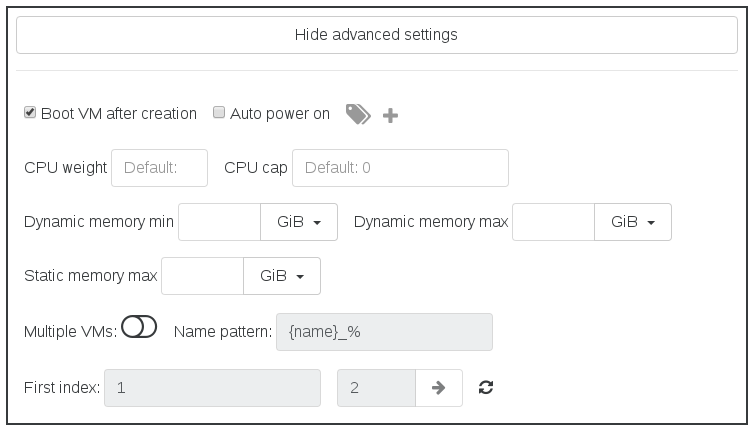Click the Dynamic memory min value field
The height and width of the screenshot is (425, 753).
pyautogui.click(x=219, y=222)
